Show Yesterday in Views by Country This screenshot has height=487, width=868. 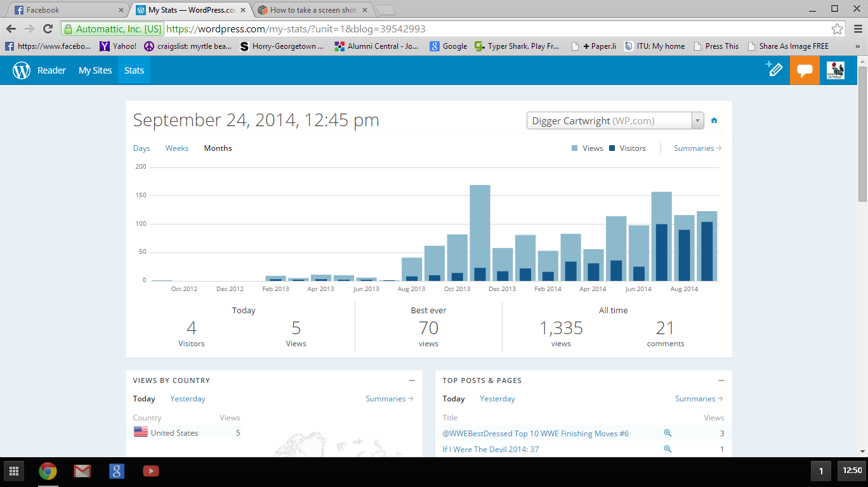click(188, 399)
